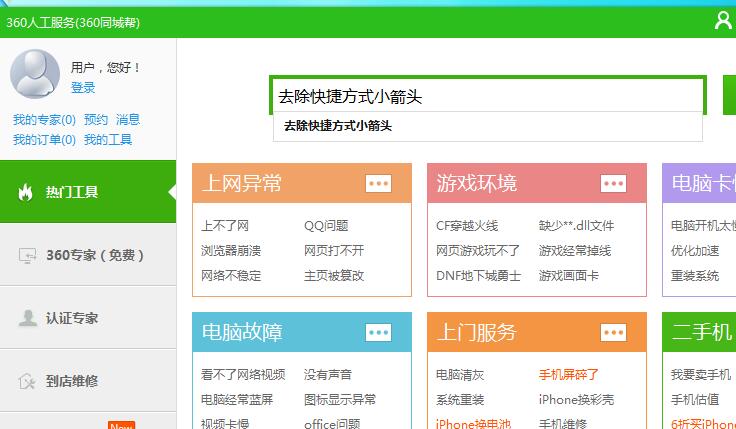Open the QQ问题 item
The image size is (736, 429).
(326, 226)
